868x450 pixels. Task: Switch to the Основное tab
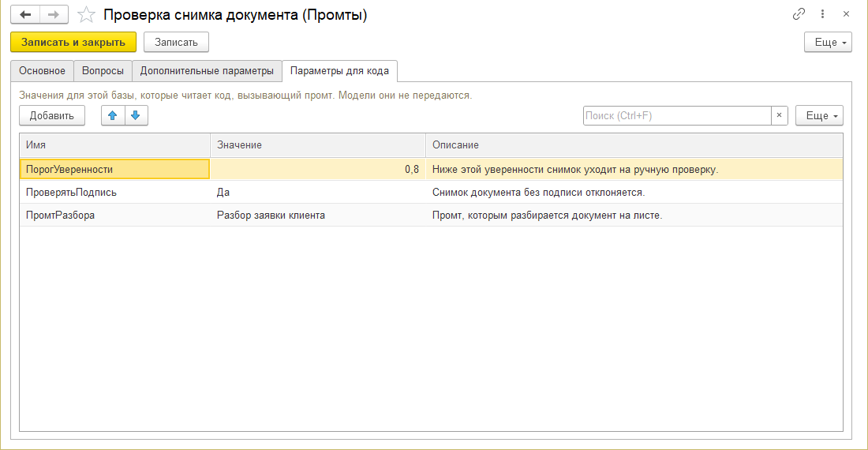pos(42,71)
